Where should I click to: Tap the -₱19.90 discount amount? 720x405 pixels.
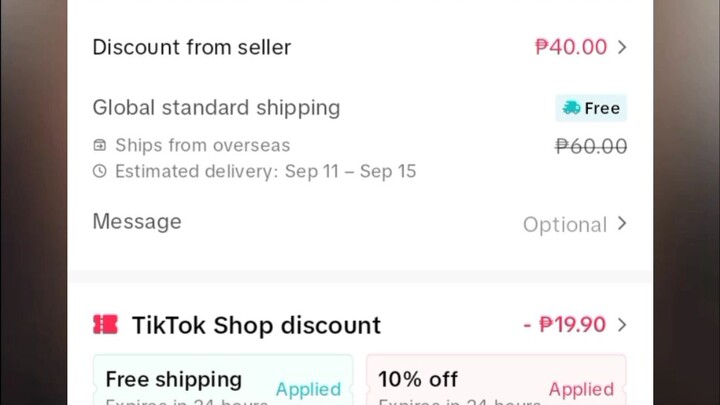[564, 325]
